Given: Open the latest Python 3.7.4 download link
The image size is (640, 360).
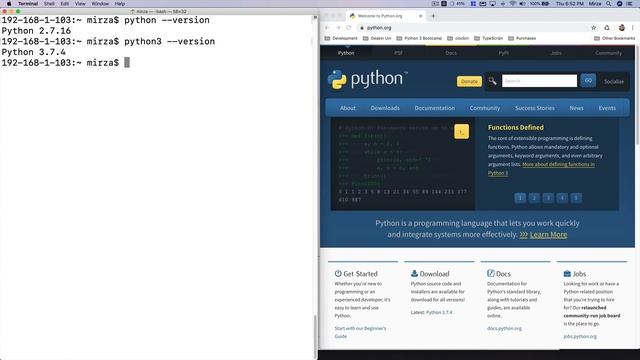Looking at the screenshot, I should click(x=439, y=312).
